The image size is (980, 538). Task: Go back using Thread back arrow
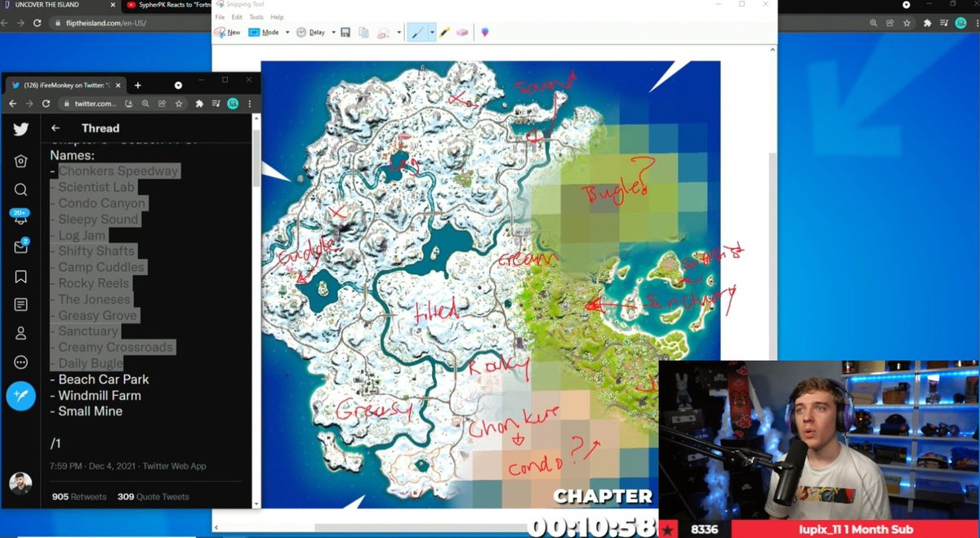(56, 128)
